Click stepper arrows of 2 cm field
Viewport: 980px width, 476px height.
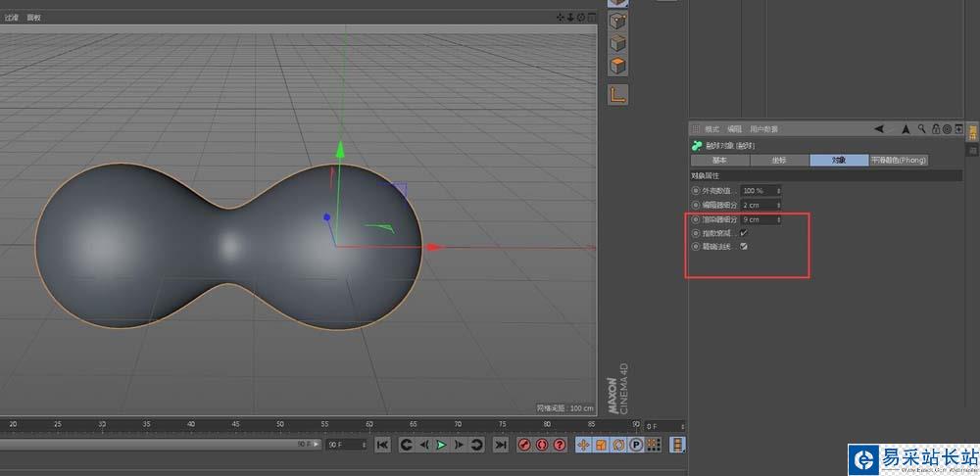(x=779, y=205)
